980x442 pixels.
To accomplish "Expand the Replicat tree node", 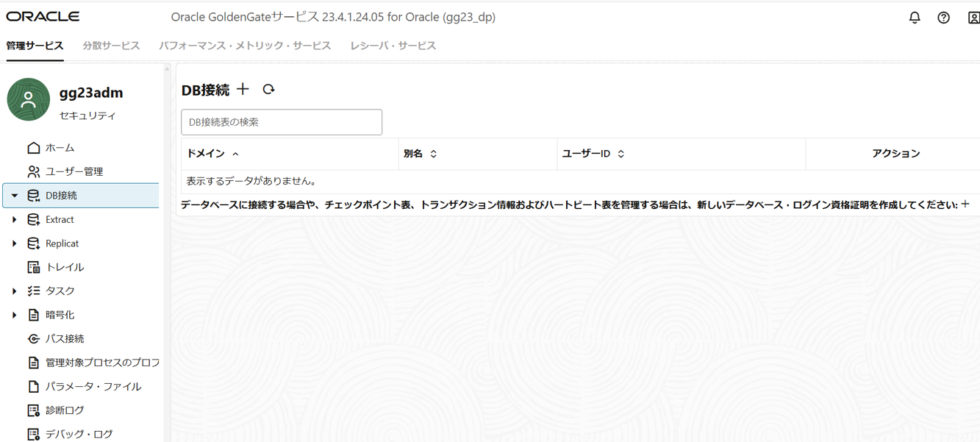I will (x=14, y=243).
